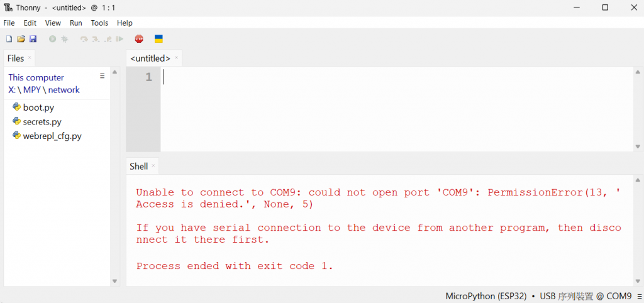Image resolution: width=644 pixels, height=303 pixels.
Task: Open the Run menu
Action: tap(76, 23)
